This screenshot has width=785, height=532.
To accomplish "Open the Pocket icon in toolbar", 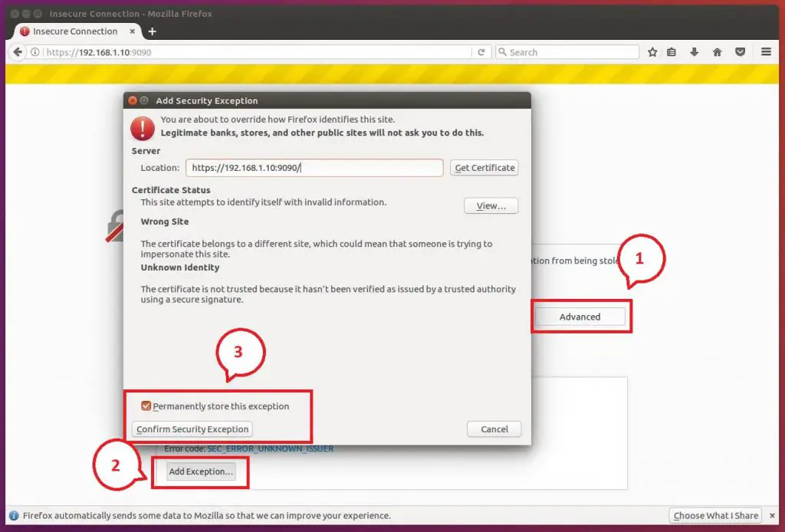I will [740, 52].
